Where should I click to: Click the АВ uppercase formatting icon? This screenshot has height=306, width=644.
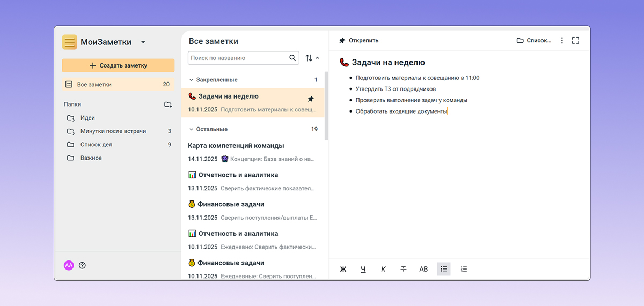tap(423, 269)
